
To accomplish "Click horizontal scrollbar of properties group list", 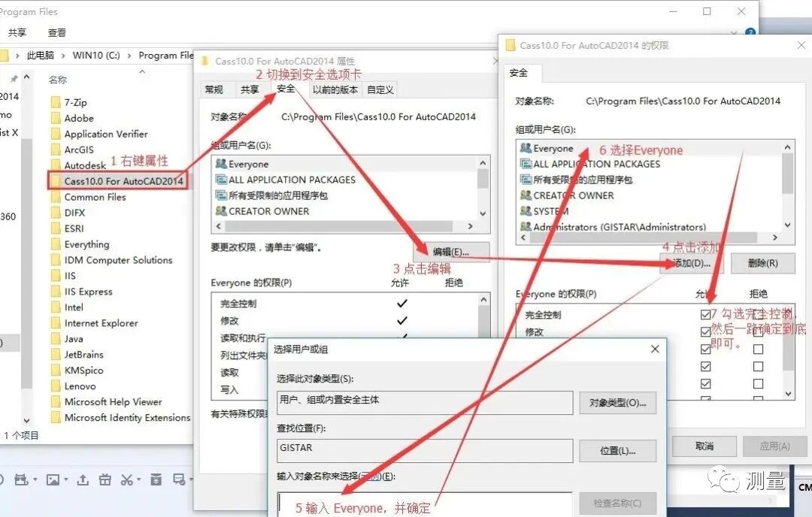I will click(x=338, y=226).
